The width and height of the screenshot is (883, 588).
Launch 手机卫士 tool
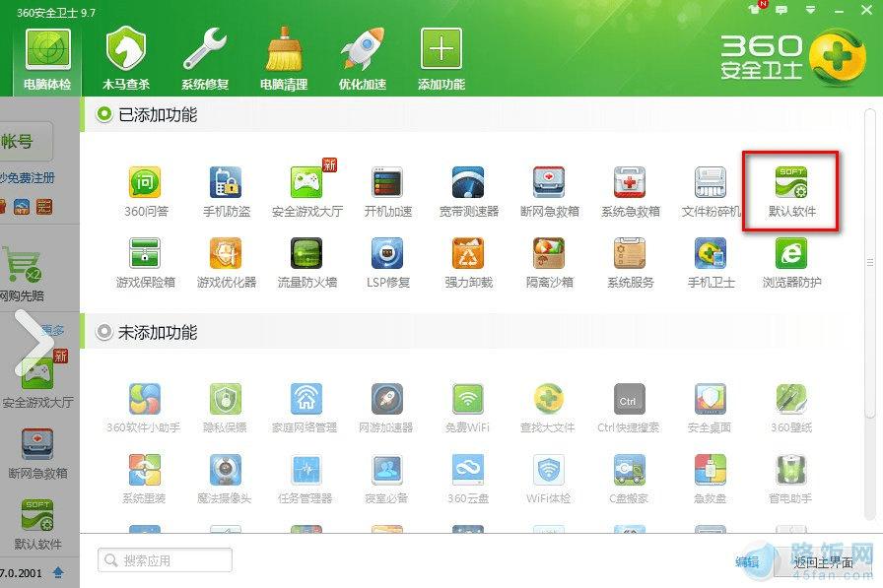(711, 263)
